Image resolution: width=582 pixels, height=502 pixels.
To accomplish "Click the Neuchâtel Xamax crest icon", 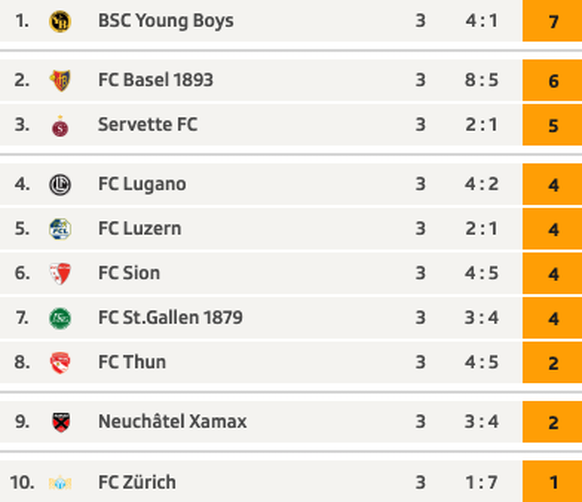I will point(61,422).
